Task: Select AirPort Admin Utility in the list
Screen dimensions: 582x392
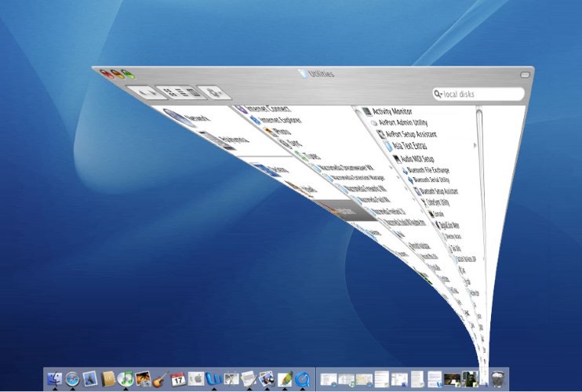Action: click(402, 123)
